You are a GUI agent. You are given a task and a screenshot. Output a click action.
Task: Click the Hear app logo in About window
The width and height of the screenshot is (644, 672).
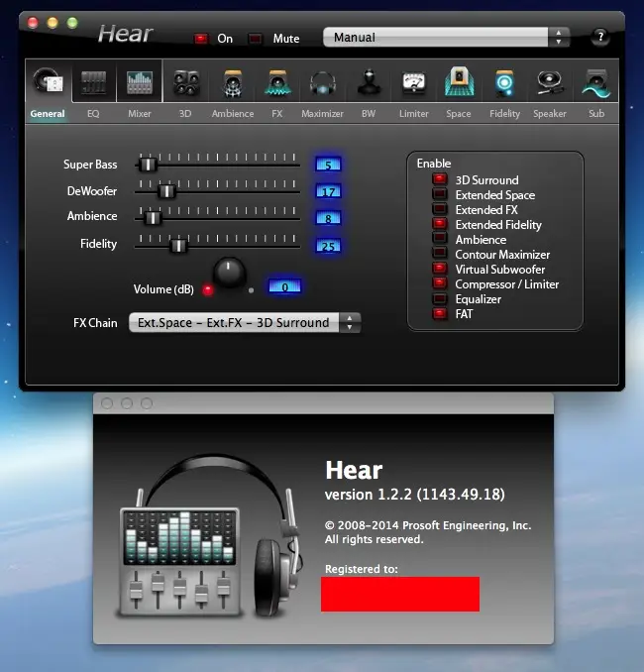[x=209, y=536]
